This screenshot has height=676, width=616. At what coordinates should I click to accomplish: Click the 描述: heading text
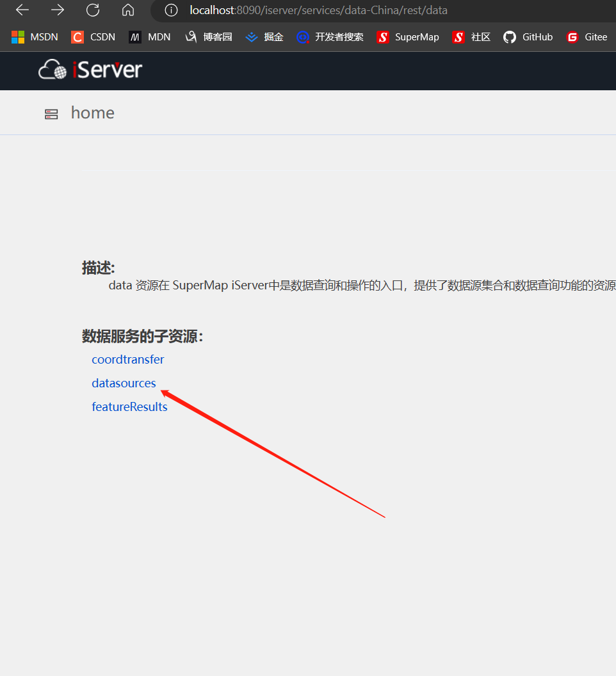click(x=99, y=268)
